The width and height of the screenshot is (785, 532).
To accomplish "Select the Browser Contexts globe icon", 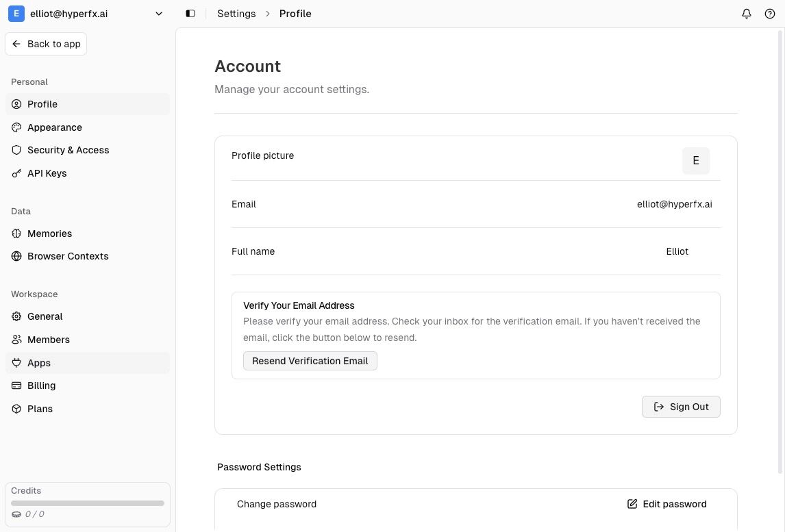I will click(17, 256).
